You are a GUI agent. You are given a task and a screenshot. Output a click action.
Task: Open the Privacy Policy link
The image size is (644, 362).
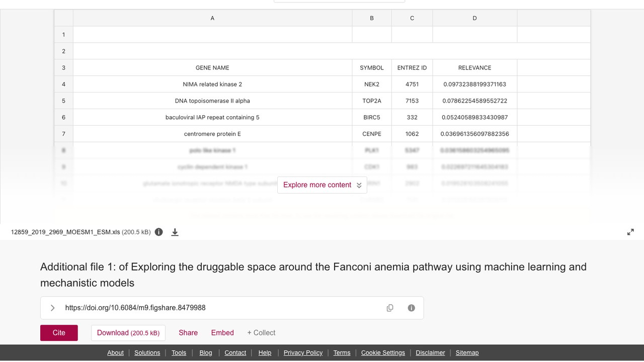[x=303, y=353]
